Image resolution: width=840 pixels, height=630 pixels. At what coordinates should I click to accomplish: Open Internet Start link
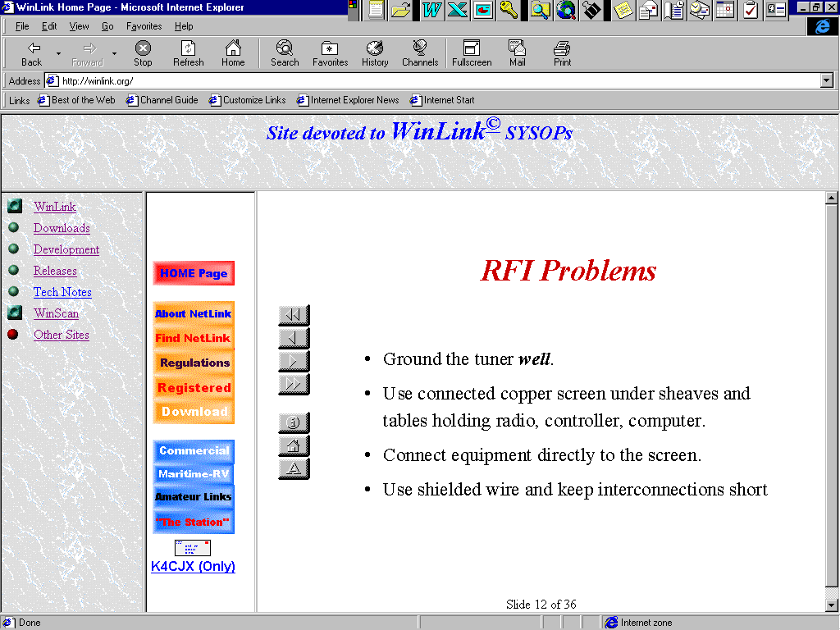[442, 100]
